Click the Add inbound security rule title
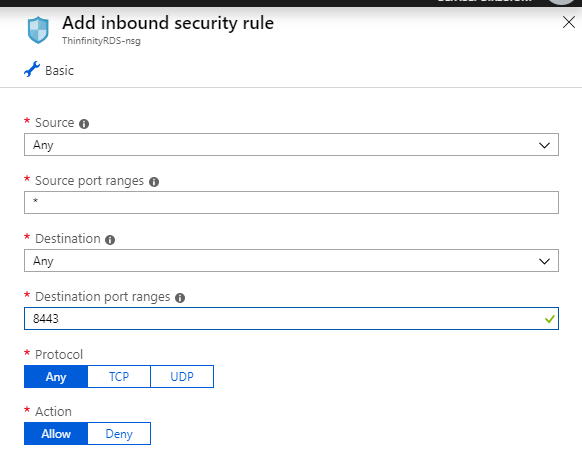The width and height of the screenshot is (582, 458). coord(168,23)
